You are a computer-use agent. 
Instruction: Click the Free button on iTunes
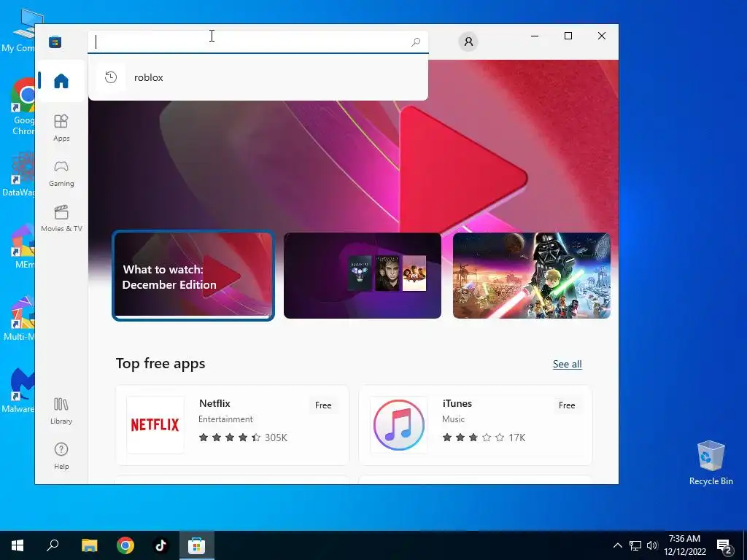click(x=566, y=405)
